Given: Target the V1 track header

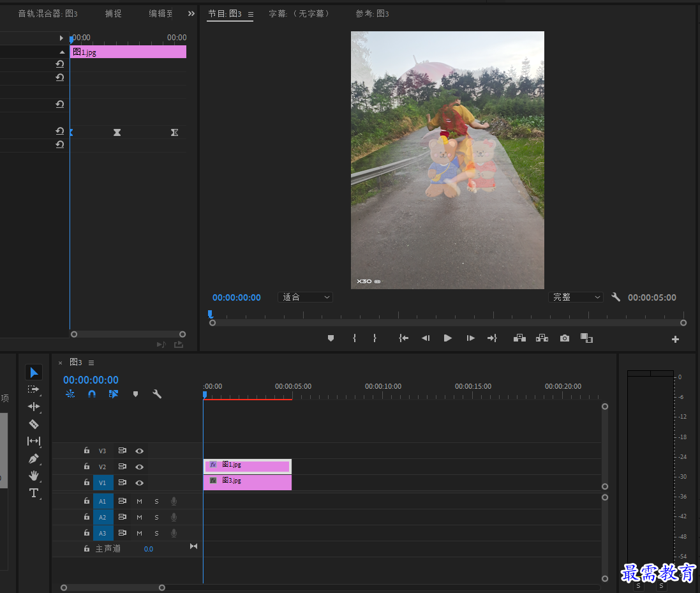Looking at the screenshot, I should [103, 483].
